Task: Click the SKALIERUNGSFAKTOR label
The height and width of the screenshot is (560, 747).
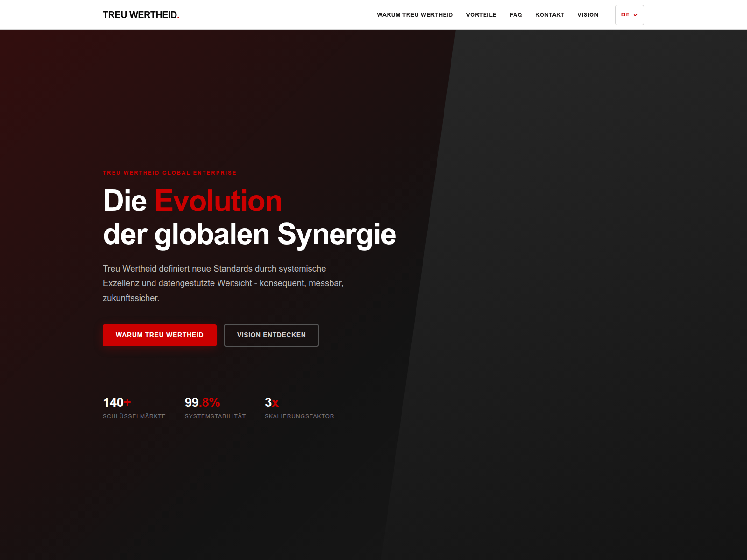Action: click(299, 416)
